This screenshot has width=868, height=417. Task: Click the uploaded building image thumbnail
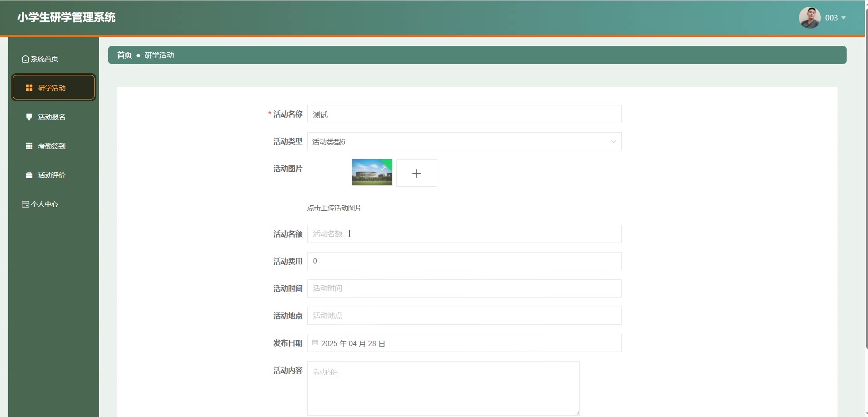pyautogui.click(x=372, y=172)
